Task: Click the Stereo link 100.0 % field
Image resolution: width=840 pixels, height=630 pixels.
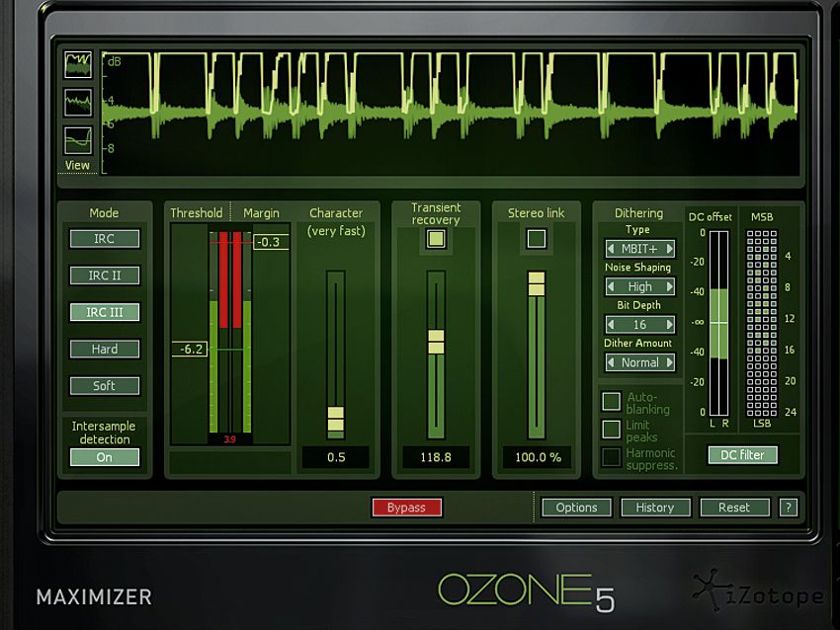Action: [538, 457]
